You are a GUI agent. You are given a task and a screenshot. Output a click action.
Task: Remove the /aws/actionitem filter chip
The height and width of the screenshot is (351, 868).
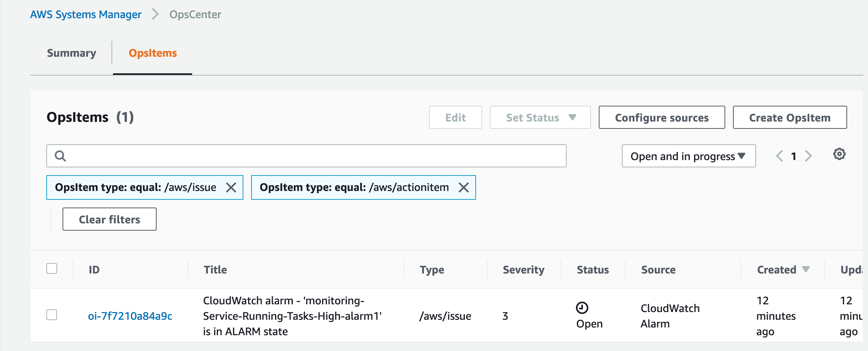[x=463, y=187]
